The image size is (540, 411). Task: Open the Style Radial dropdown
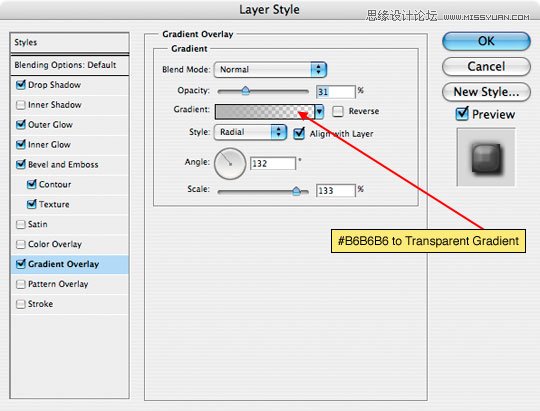click(x=250, y=132)
